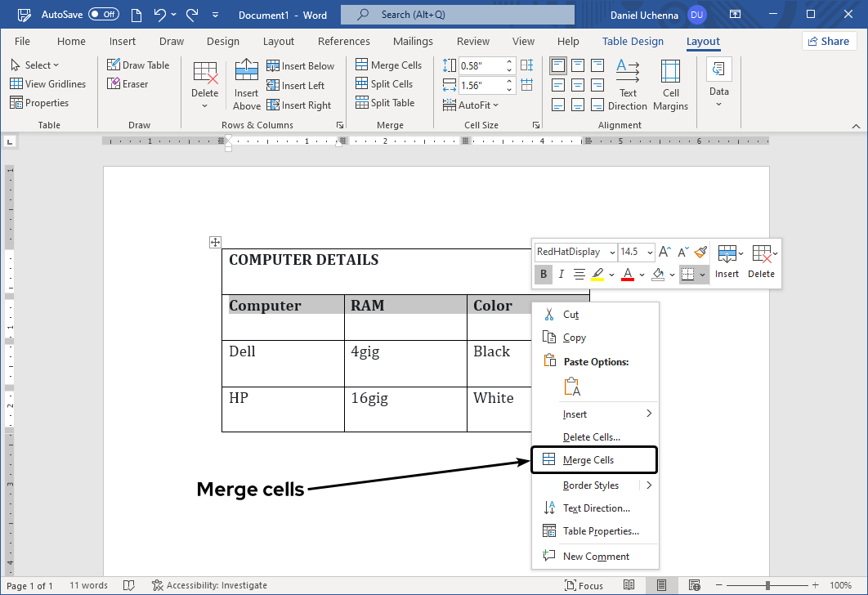This screenshot has height=595, width=868.
Task: Toggle bold on the mini toolbar
Action: click(543, 274)
